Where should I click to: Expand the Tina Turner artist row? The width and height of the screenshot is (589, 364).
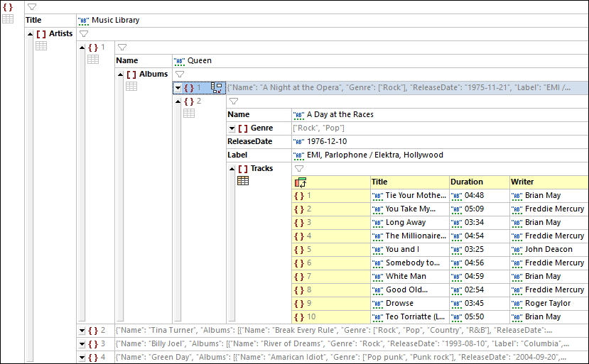pyautogui.click(x=82, y=331)
